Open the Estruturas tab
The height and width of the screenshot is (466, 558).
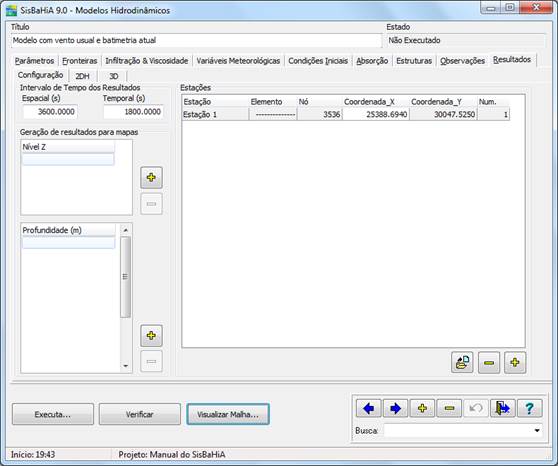(414, 61)
